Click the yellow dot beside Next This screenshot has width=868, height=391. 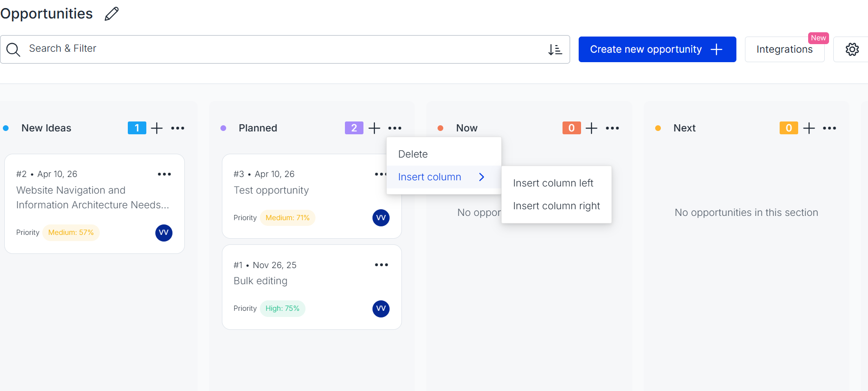[x=658, y=128]
